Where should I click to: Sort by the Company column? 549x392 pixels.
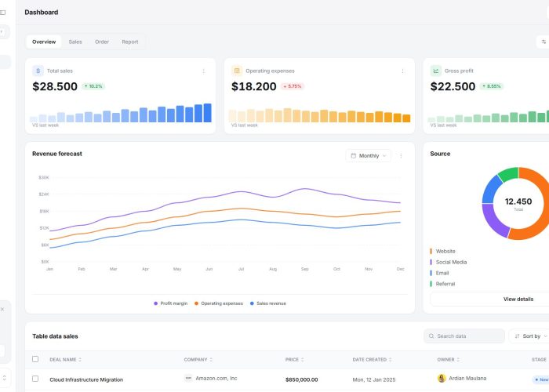(x=198, y=359)
